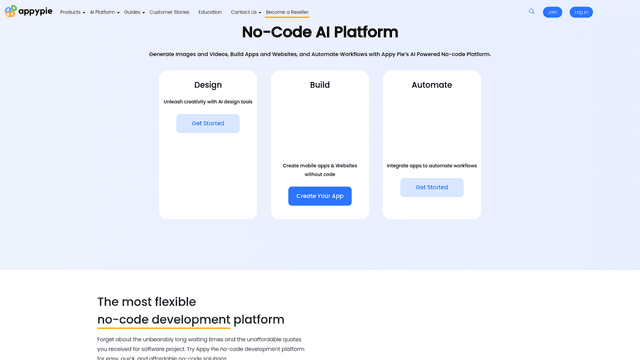Image resolution: width=640 pixels, height=360 pixels.
Task: Follow the Become a Reseller link
Action: 287,12
